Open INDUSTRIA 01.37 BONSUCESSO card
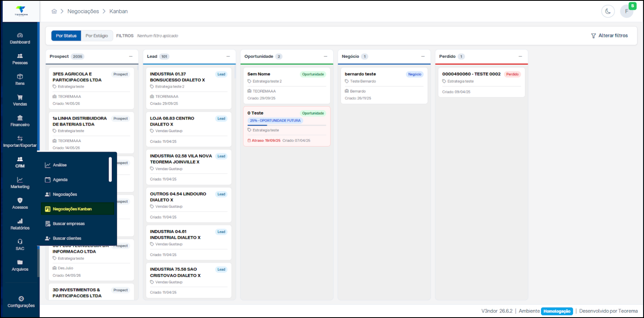Viewport: 644px width, 318px height. (x=189, y=89)
